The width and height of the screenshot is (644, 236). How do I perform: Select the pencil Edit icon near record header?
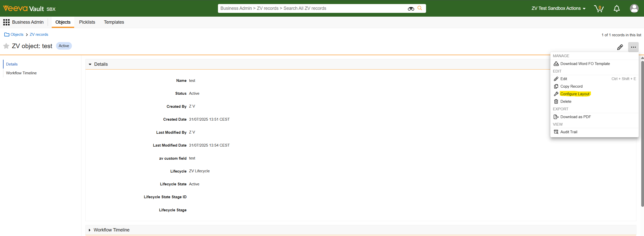pyautogui.click(x=620, y=47)
